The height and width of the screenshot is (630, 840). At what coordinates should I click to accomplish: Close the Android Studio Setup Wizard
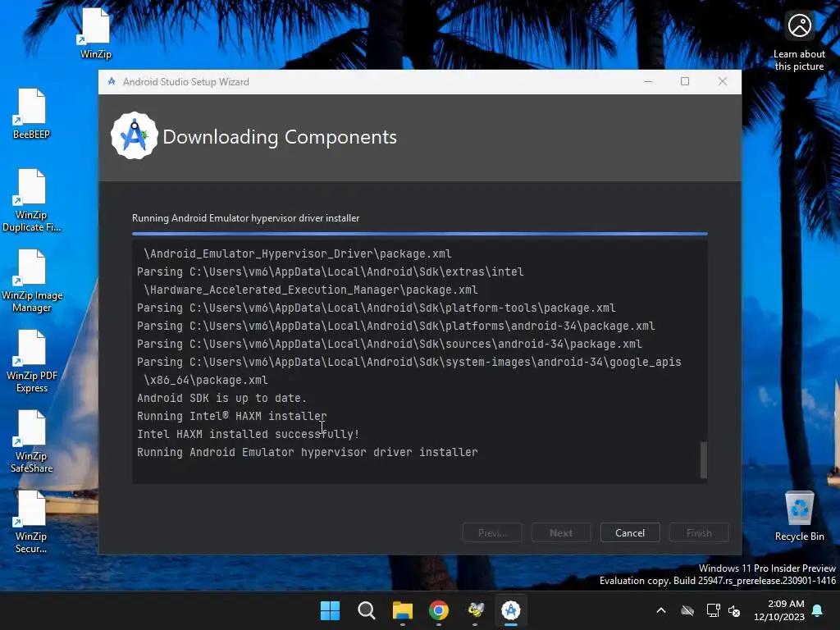(x=723, y=81)
